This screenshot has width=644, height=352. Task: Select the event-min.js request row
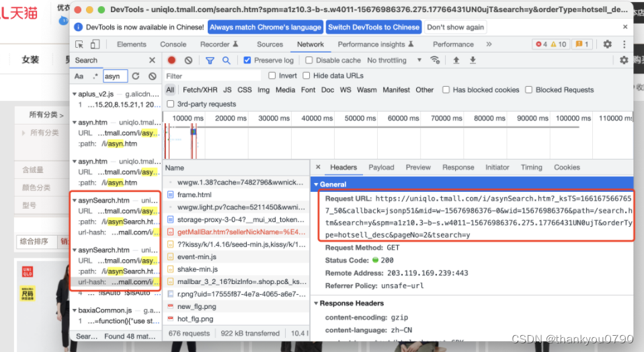tap(236, 256)
